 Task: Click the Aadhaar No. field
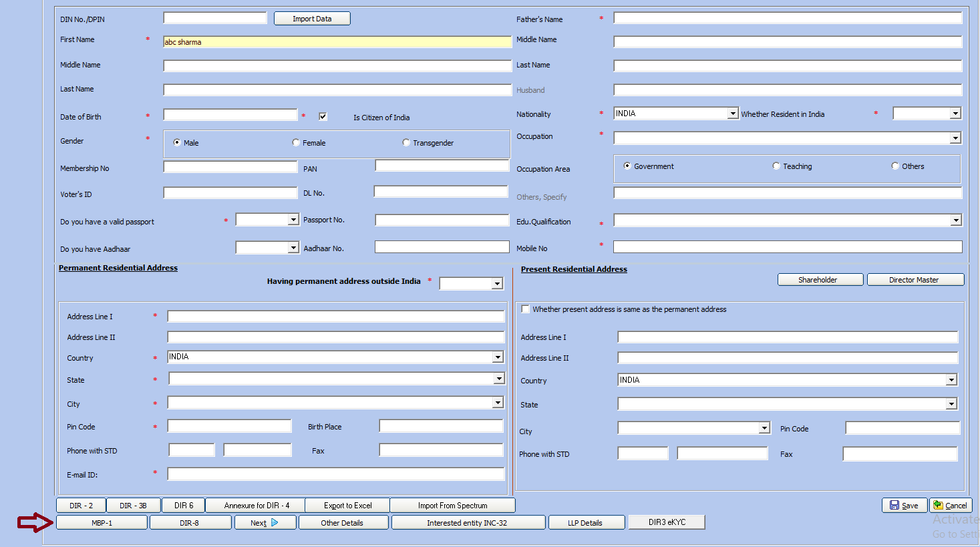pos(442,247)
